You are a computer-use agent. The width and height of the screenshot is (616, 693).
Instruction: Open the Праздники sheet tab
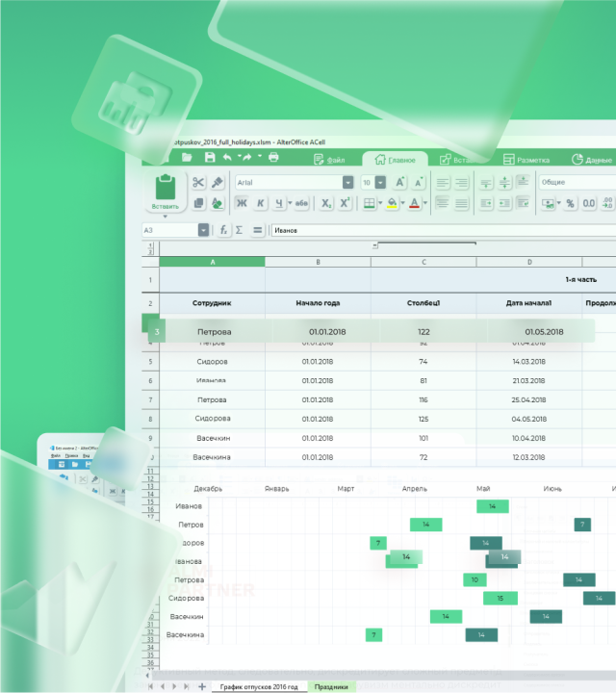coord(331,686)
